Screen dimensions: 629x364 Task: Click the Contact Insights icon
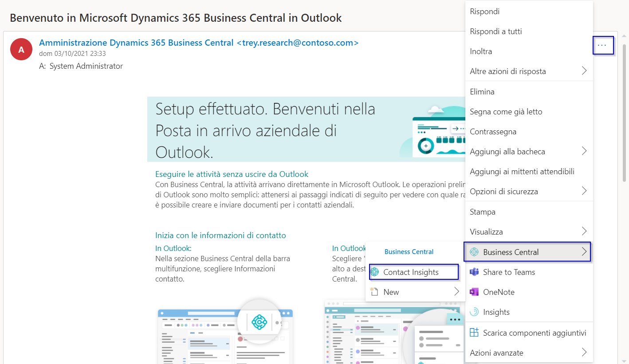point(374,272)
